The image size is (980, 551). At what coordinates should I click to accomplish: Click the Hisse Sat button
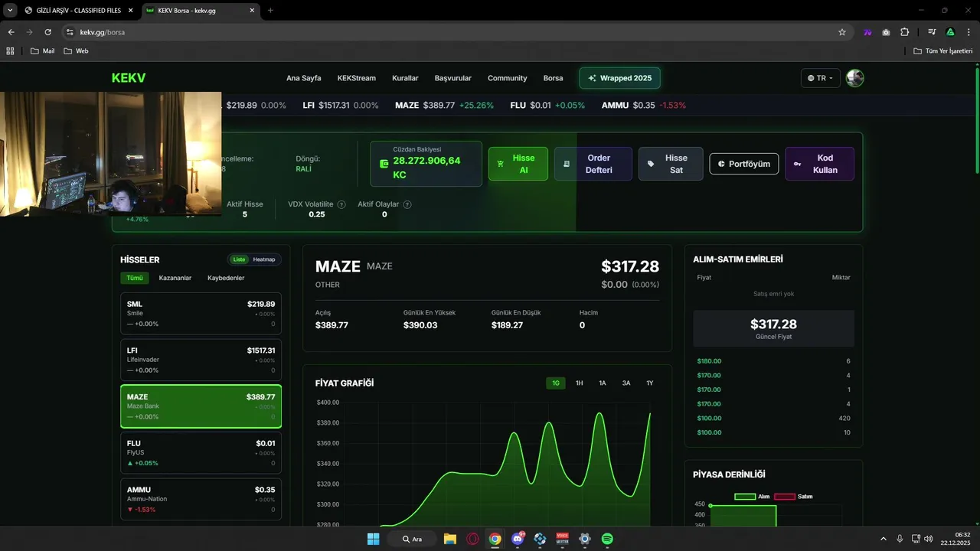pos(671,164)
